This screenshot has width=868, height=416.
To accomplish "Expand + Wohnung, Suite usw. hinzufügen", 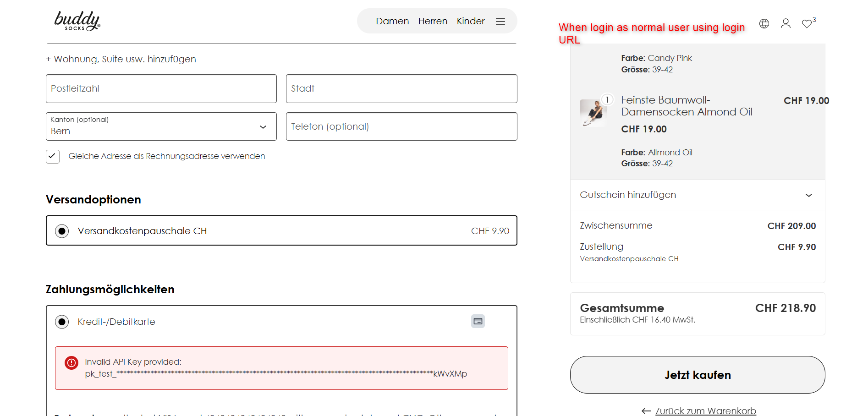I will click(121, 59).
